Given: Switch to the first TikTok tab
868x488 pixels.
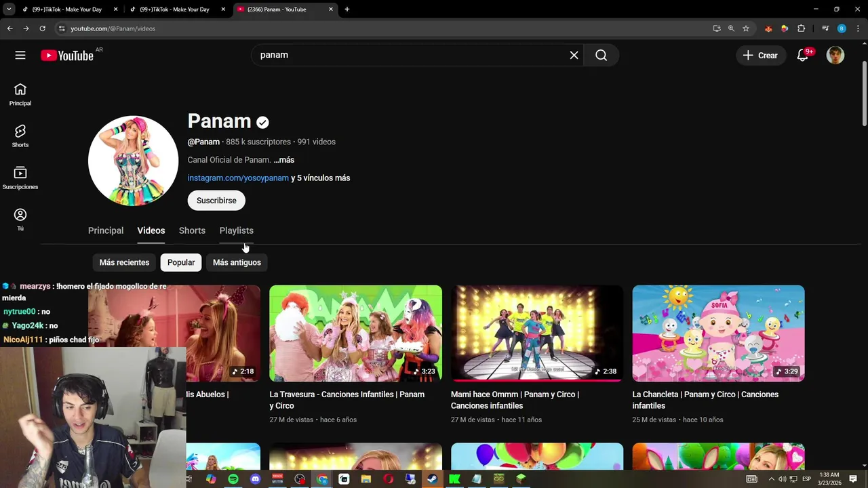Looking at the screenshot, I should (x=66, y=9).
